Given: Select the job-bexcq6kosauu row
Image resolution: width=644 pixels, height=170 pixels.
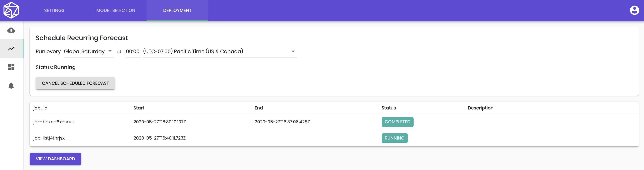Looking at the screenshot, I should tap(334, 122).
